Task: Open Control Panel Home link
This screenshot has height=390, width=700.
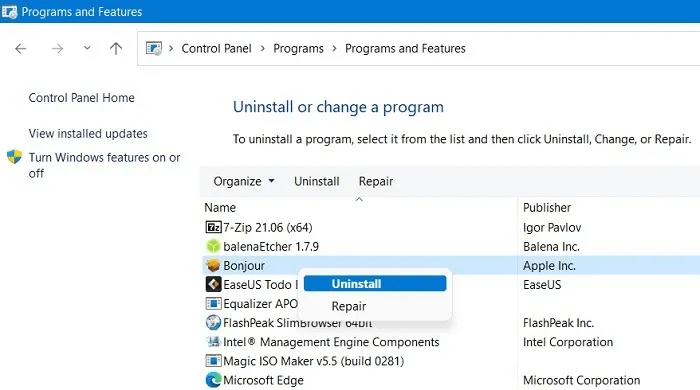Action: click(x=81, y=98)
